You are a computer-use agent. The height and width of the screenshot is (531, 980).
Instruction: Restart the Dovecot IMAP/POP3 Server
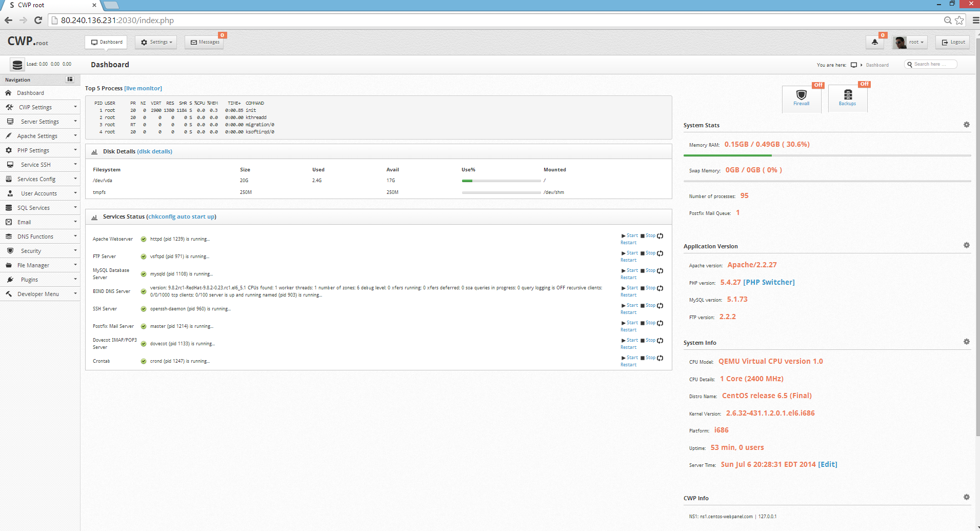click(x=628, y=347)
